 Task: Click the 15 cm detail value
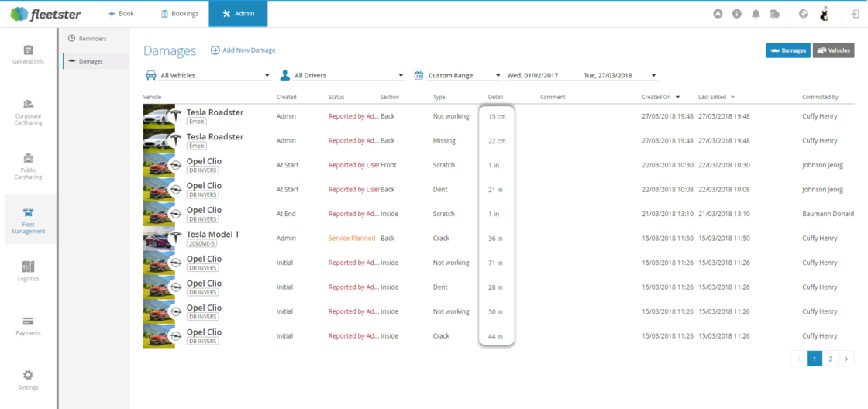[497, 117]
